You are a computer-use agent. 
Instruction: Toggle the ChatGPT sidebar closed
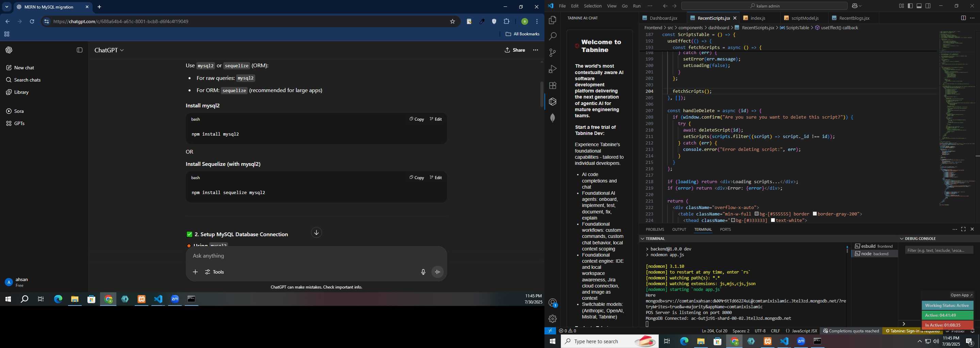(x=80, y=50)
